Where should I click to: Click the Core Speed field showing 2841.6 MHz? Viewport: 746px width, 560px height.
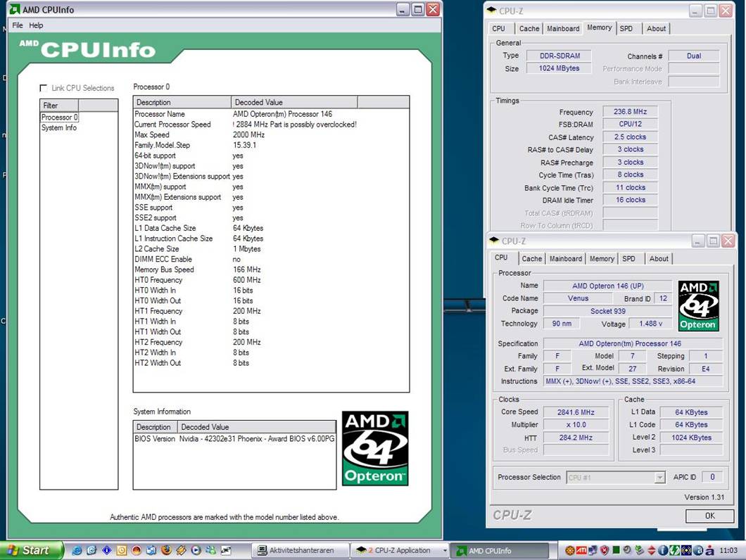(x=576, y=412)
